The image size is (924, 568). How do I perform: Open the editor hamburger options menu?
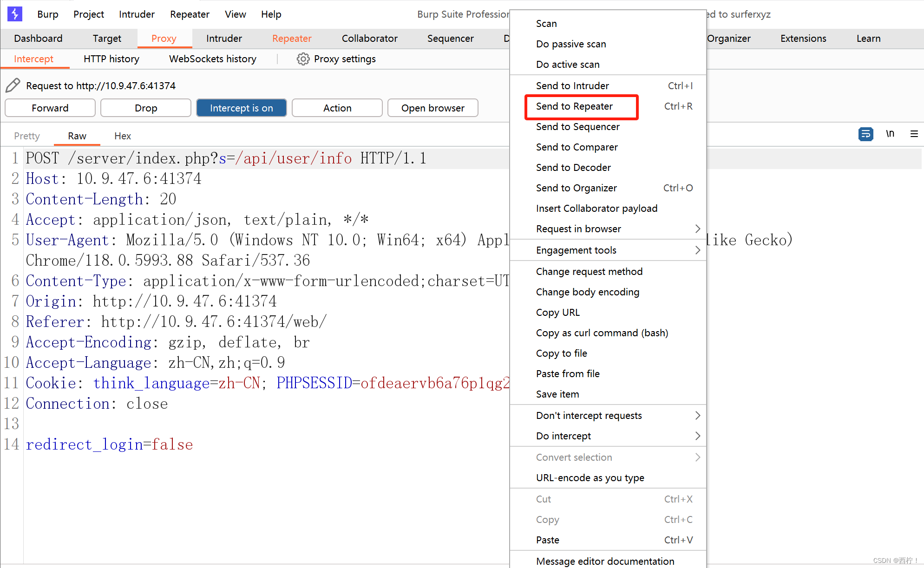[x=914, y=134]
